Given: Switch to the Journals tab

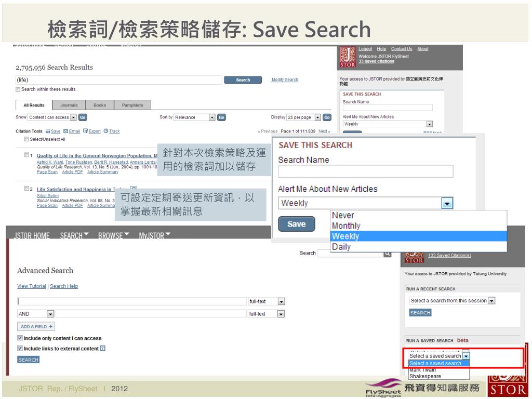Looking at the screenshot, I should point(69,105).
